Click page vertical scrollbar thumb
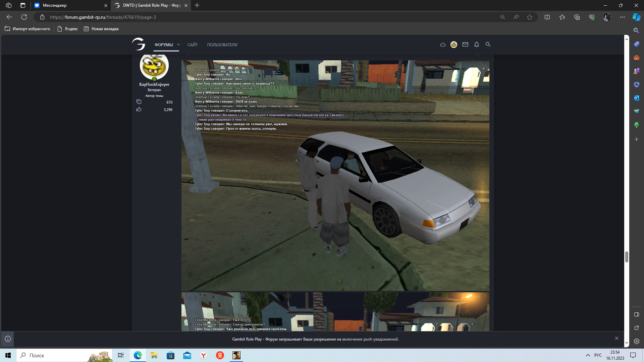 click(x=627, y=257)
